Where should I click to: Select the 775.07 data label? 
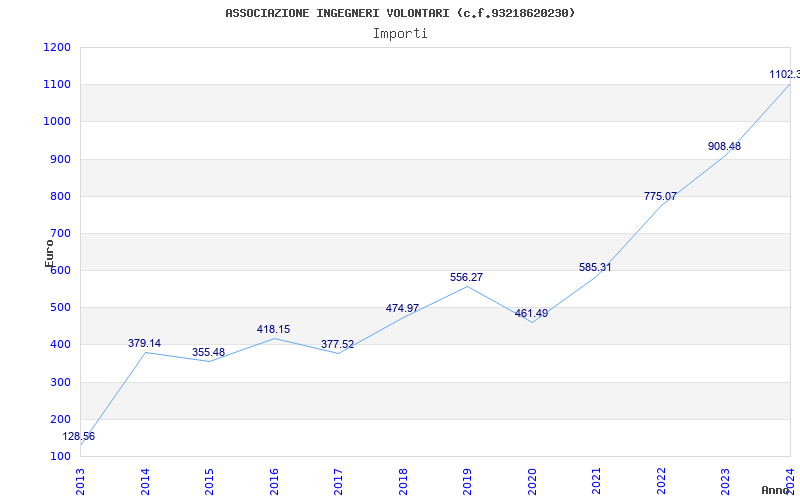point(660,196)
